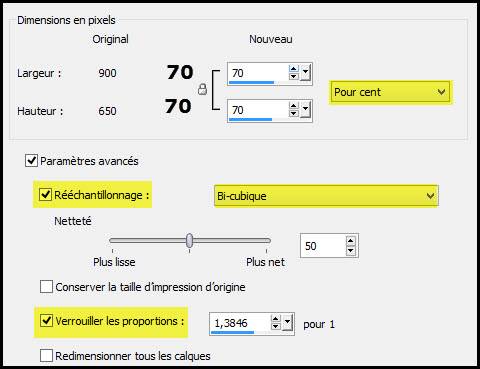
Task: Open the Largeur field slider popup arrow
Action: (305, 73)
